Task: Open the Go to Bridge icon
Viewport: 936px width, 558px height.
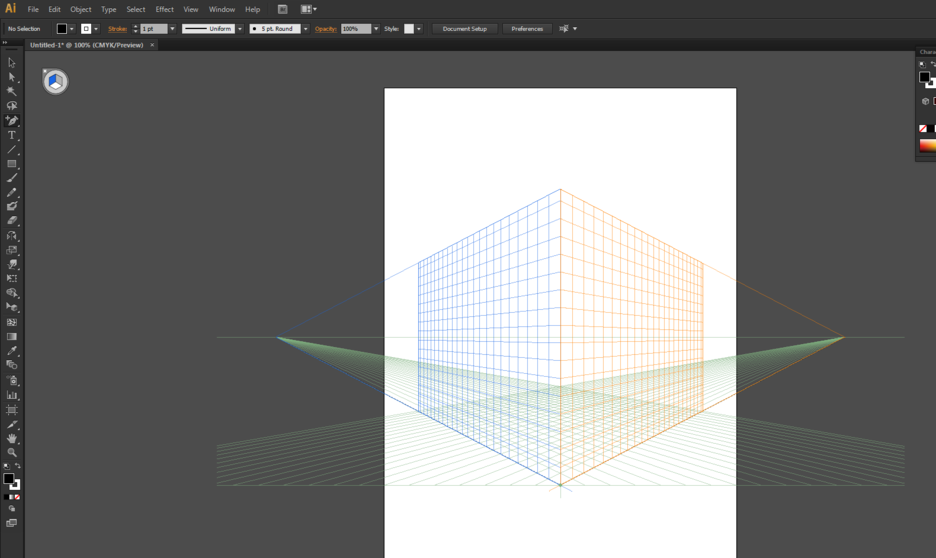Action: coord(282,9)
